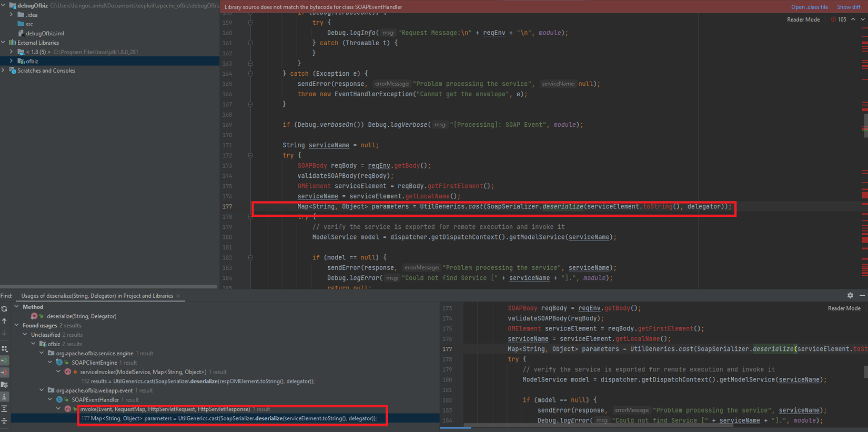
Task: Open the Group By options in Find toolbar
Action: tap(4, 348)
